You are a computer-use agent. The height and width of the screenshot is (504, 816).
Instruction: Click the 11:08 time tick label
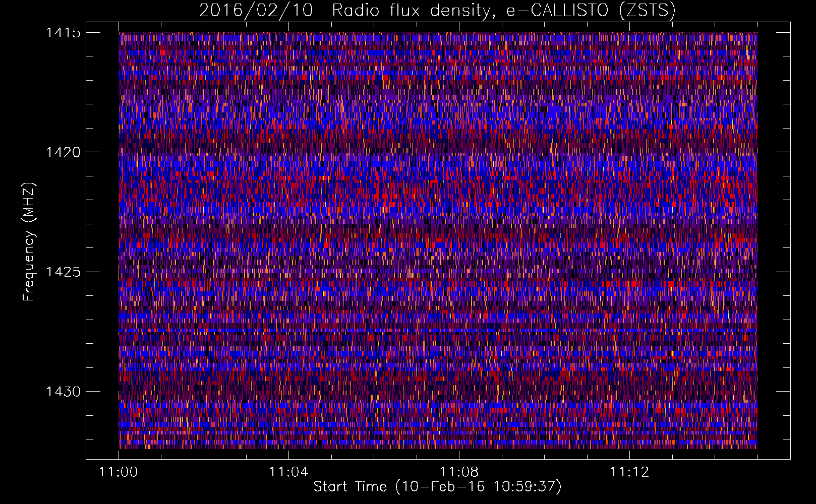tap(459, 472)
